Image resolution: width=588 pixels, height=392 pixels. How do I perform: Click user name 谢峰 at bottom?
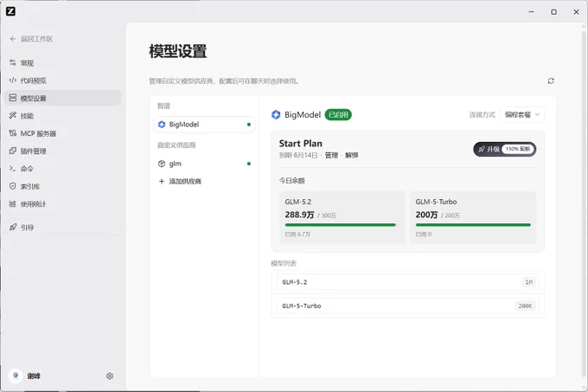click(x=34, y=376)
